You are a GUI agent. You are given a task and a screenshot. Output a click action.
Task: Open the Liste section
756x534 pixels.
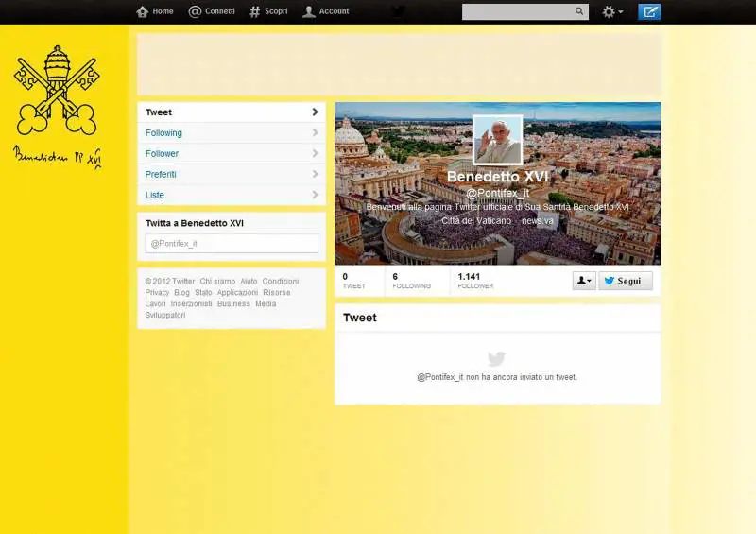tap(232, 195)
